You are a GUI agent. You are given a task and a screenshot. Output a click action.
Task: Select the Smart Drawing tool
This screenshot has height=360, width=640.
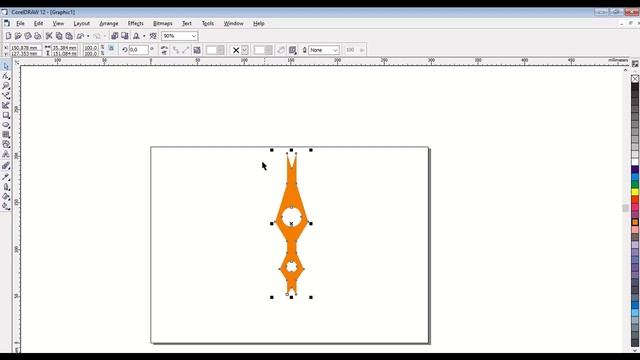pos(6,106)
